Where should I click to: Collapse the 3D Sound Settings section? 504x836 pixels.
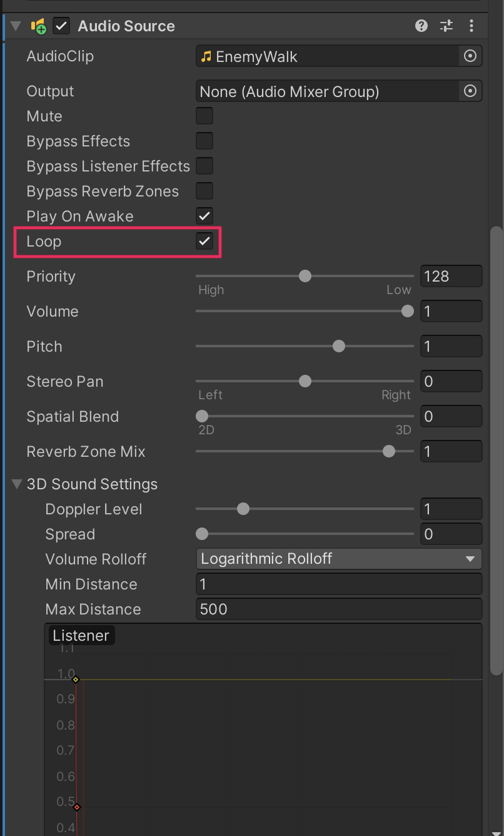click(18, 484)
